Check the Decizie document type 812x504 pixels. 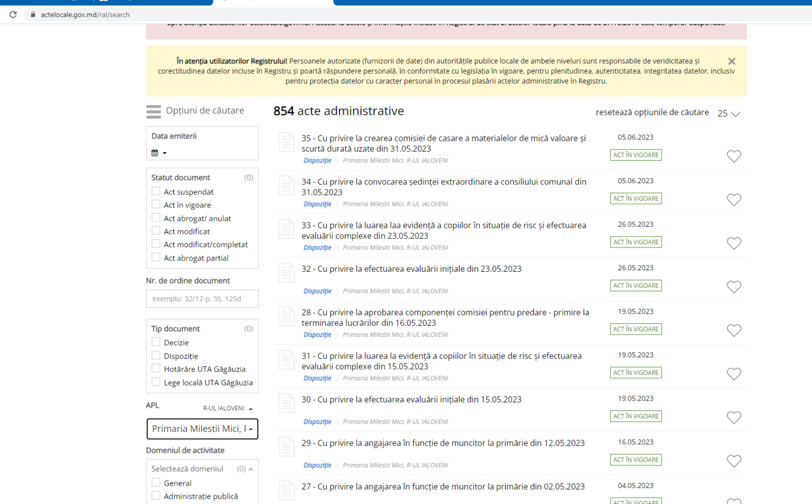tap(156, 342)
